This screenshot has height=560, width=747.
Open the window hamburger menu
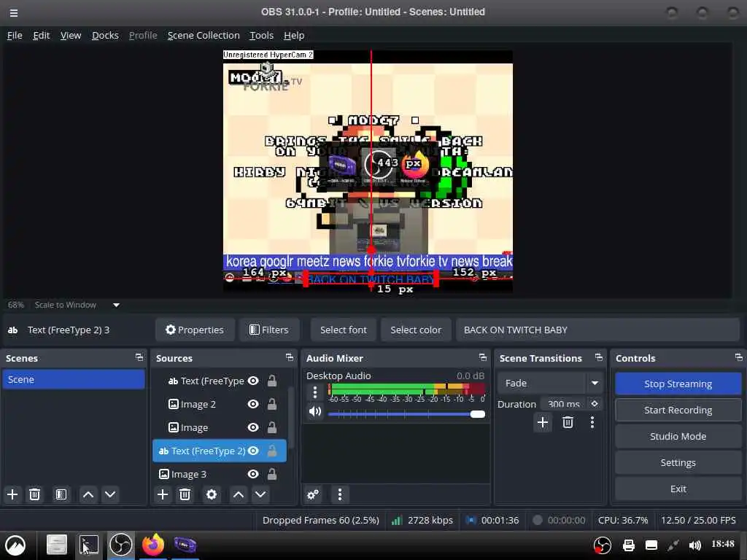click(x=14, y=13)
